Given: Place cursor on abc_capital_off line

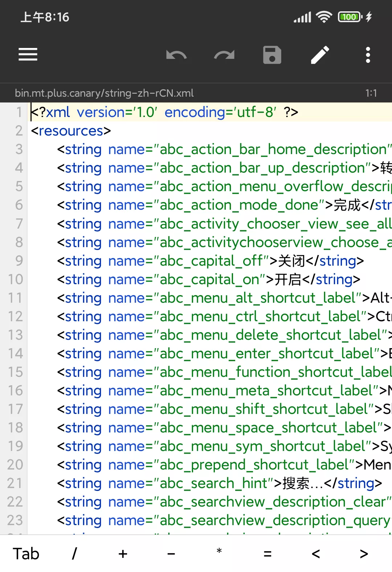Looking at the screenshot, I should (211, 261).
